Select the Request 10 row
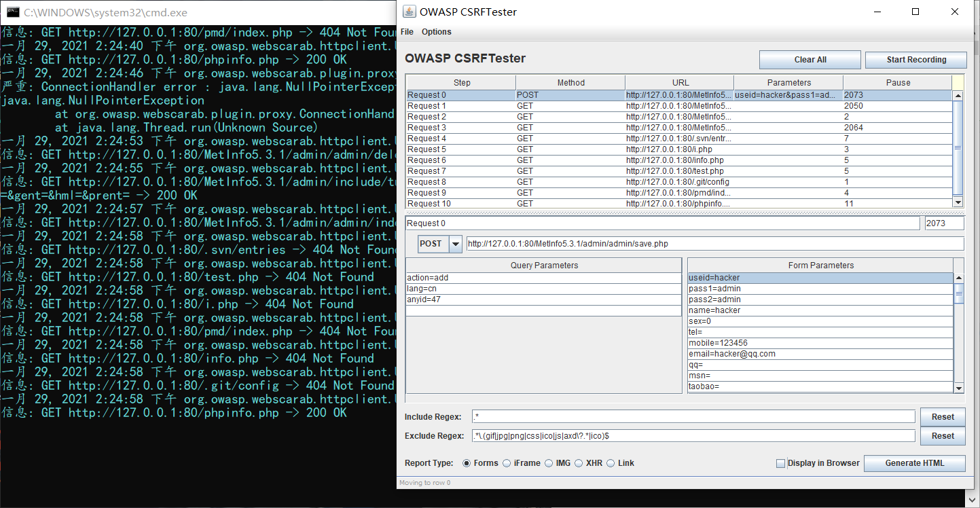The height and width of the screenshot is (508, 980). point(679,203)
